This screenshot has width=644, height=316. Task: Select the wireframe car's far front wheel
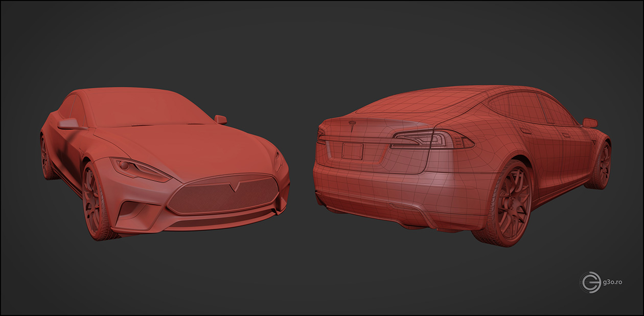pos(602,166)
